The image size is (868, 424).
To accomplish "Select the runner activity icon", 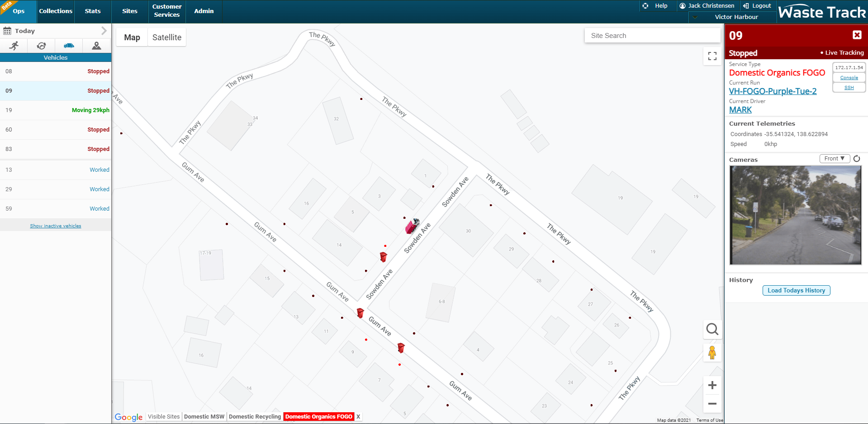I will (14, 46).
